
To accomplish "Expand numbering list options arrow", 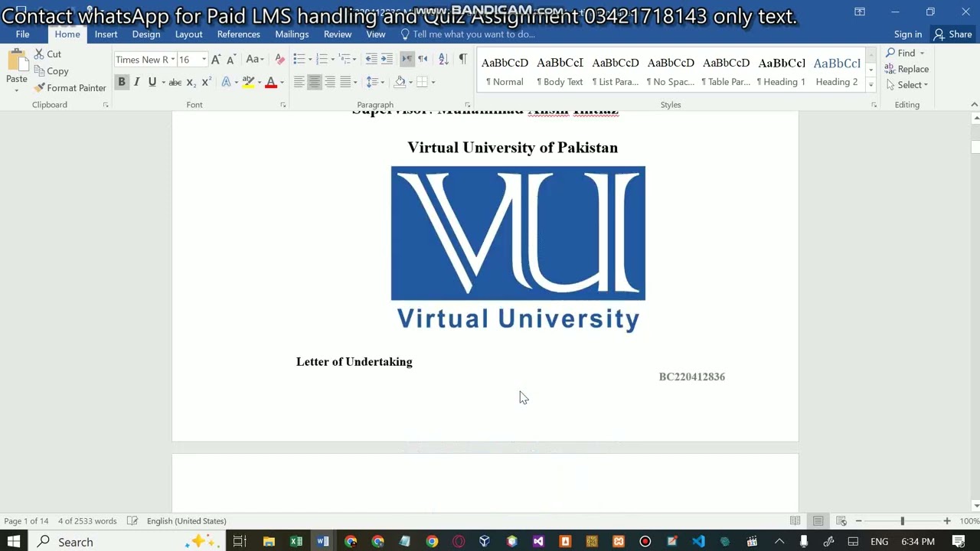I will pyautogui.click(x=333, y=60).
